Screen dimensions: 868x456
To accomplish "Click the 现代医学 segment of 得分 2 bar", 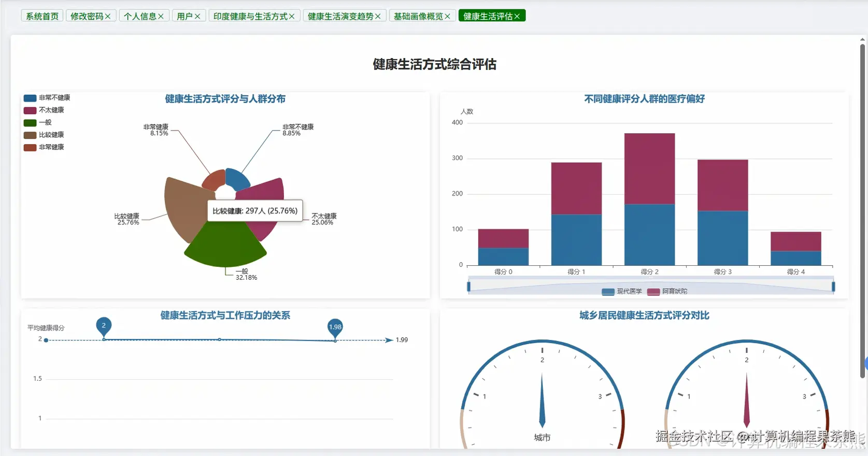I will 649,235.
